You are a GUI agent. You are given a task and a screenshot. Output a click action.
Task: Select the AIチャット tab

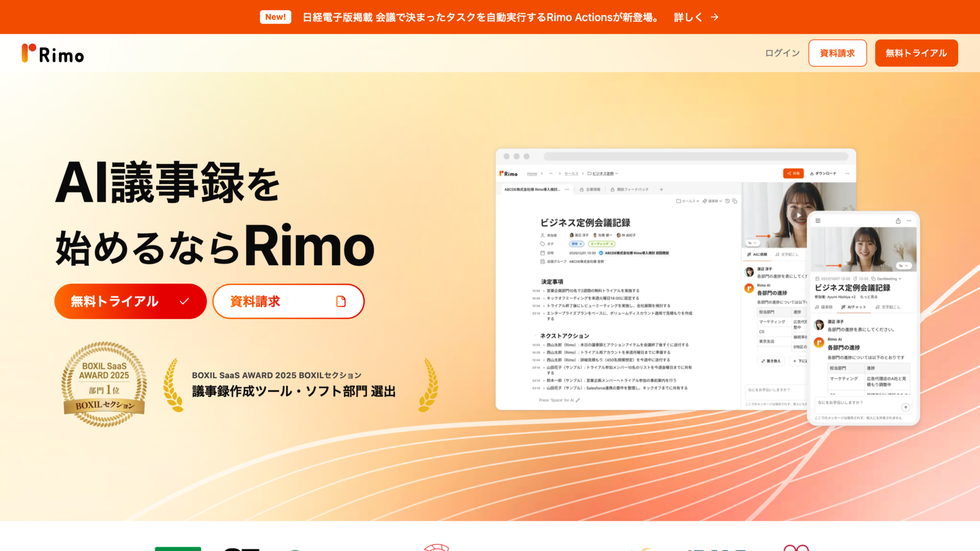853,307
